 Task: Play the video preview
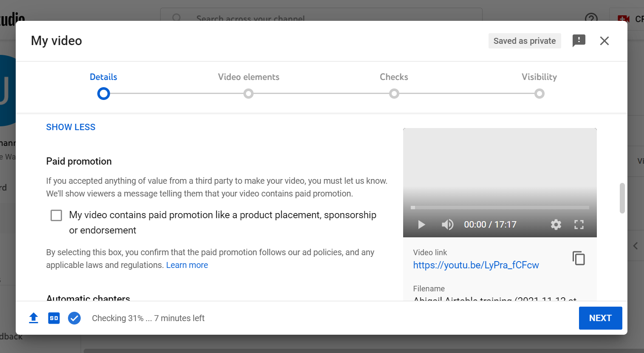click(x=421, y=225)
